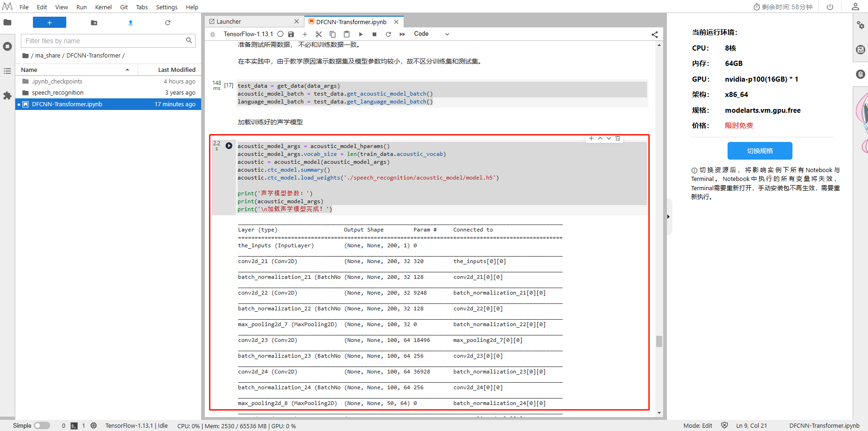Viewport: 868px width, 431px height.
Task: Close the Launcher tab
Action: click(x=297, y=21)
